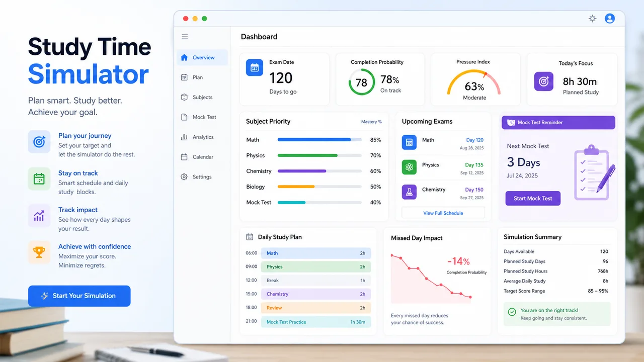
Task: Click the Today's Focus target icon
Action: [x=543, y=81]
